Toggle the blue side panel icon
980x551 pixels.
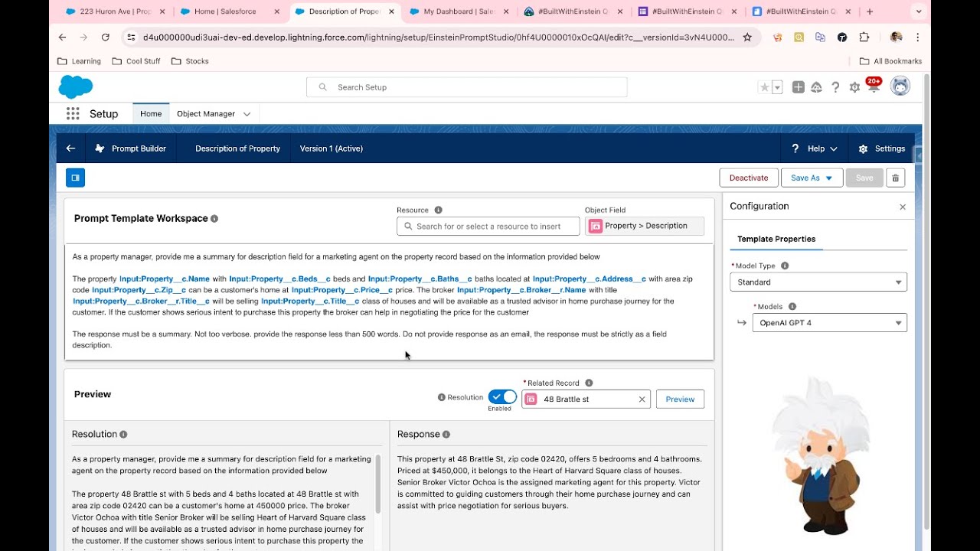click(75, 178)
